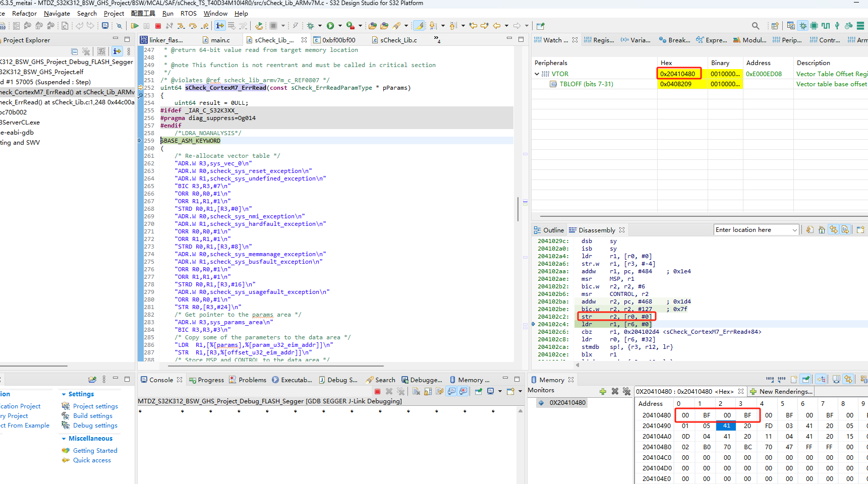Open the Navigate menu

(56, 14)
